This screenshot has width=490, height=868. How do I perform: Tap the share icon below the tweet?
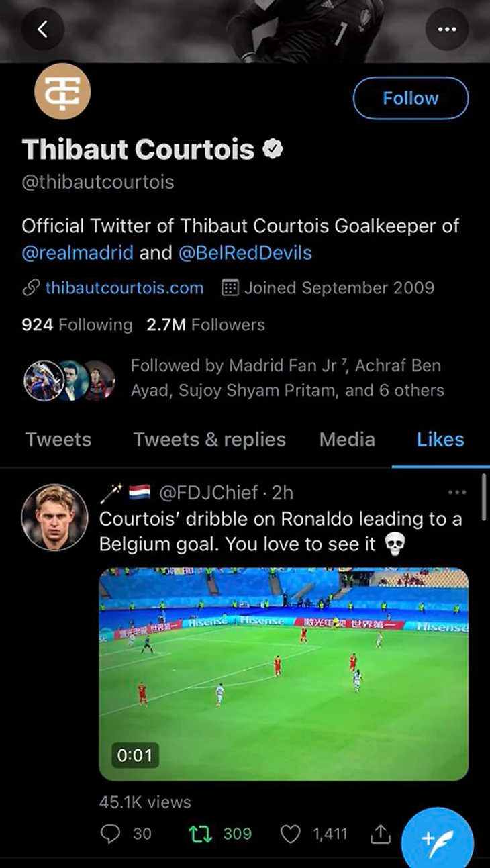pos(380,834)
